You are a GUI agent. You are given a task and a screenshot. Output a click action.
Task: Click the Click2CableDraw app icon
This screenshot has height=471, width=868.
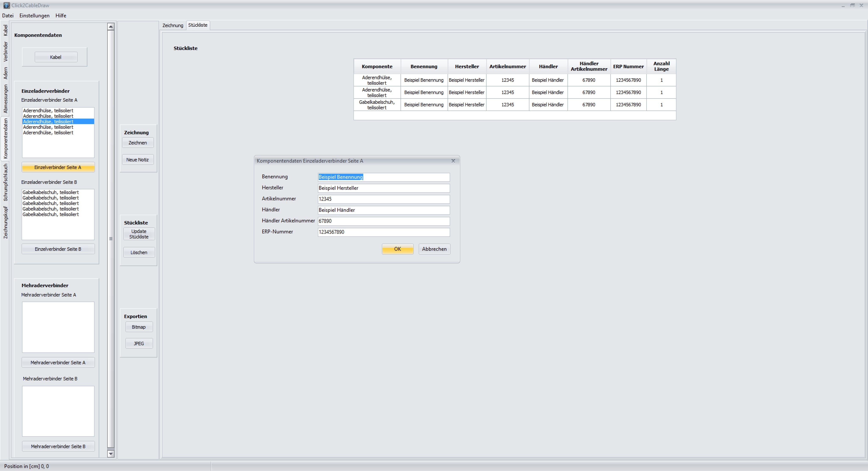pyautogui.click(x=6, y=5)
